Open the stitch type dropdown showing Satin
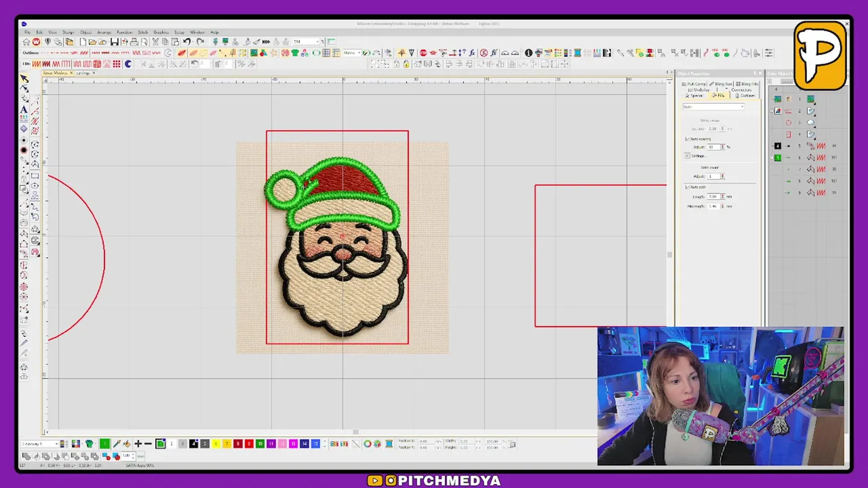This screenshot has width=868, height=488. [713, 107]
